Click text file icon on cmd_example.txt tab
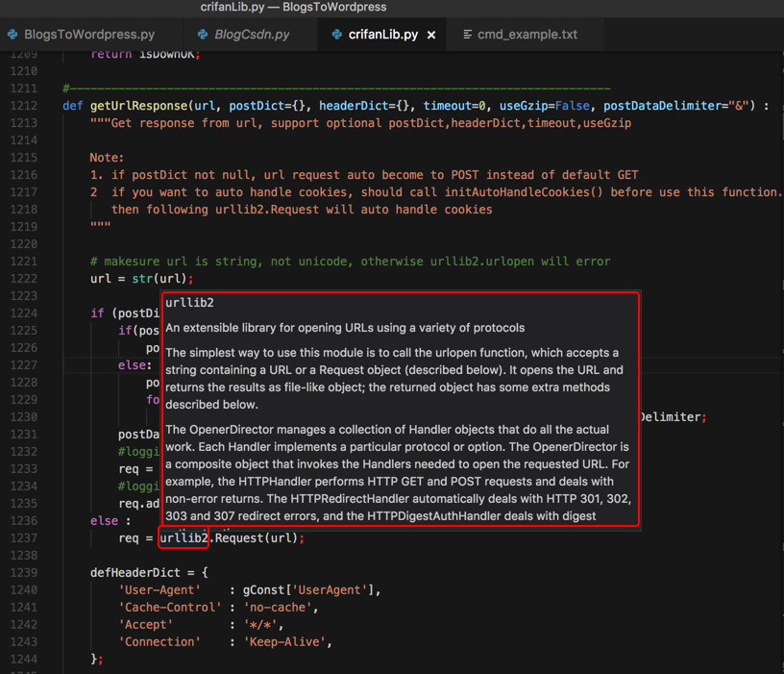This screenshot has width=784, height=674. click(x=467, y=34)
